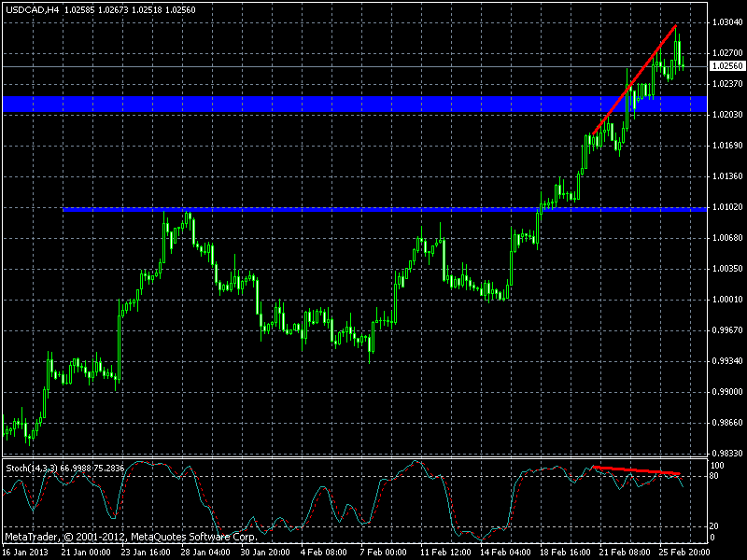Click the 21 Jan 00:00 time label
Screen dimensions: 747x560
[x=86, y=553]
